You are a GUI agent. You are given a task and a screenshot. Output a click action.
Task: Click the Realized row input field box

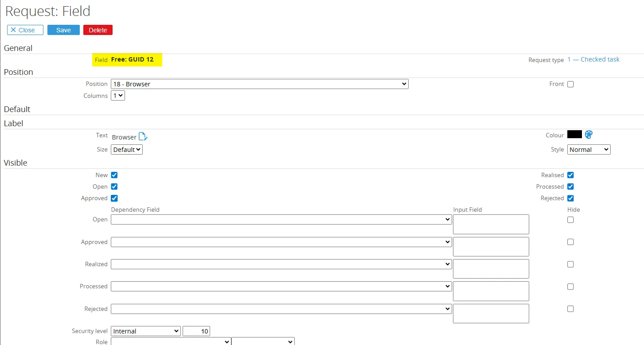tap(491, 269)
